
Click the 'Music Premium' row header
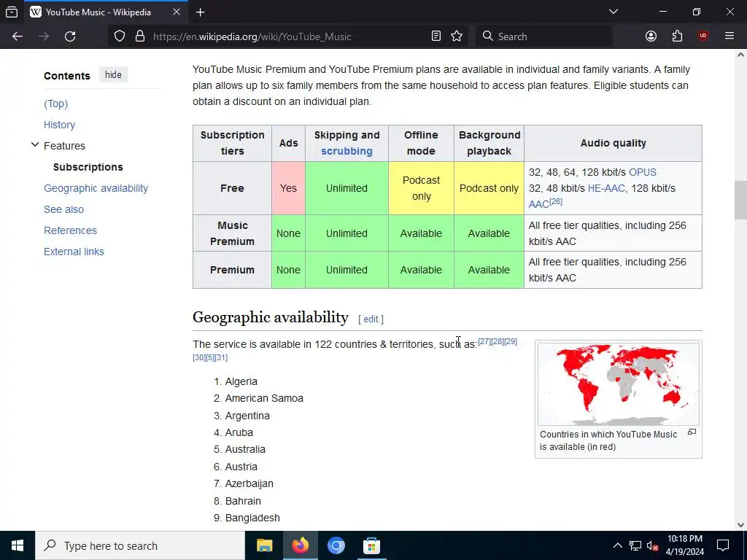232,233
